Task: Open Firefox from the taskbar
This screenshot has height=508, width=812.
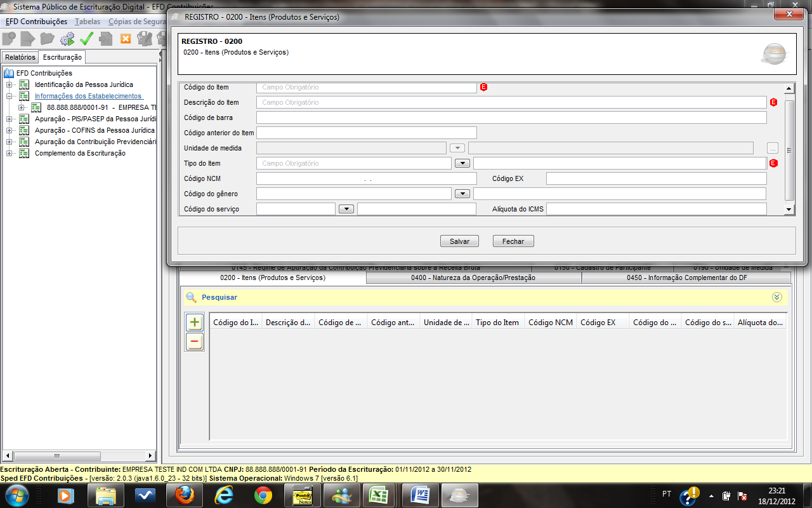Action: pos(184,495)
